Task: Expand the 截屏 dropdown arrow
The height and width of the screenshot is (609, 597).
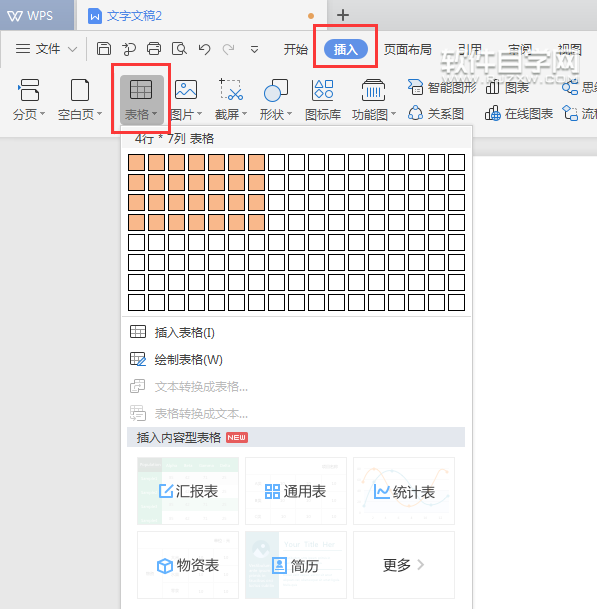Action: tap(245, 114)
